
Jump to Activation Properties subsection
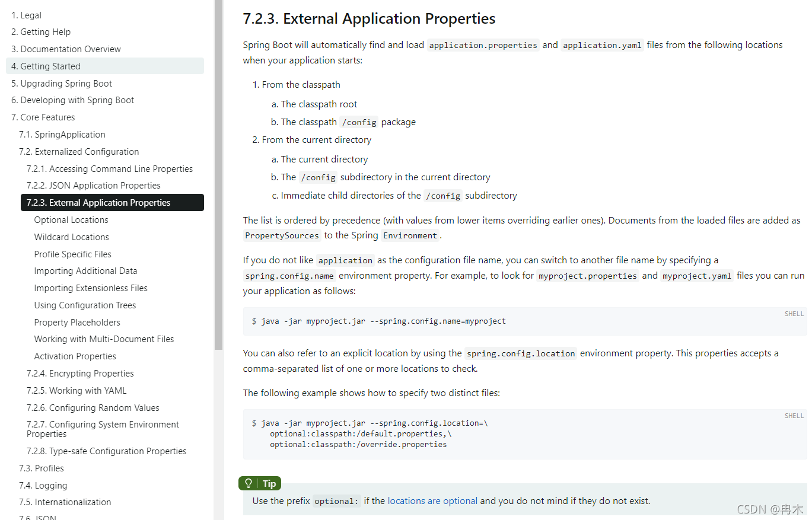(x=75, y=356)
